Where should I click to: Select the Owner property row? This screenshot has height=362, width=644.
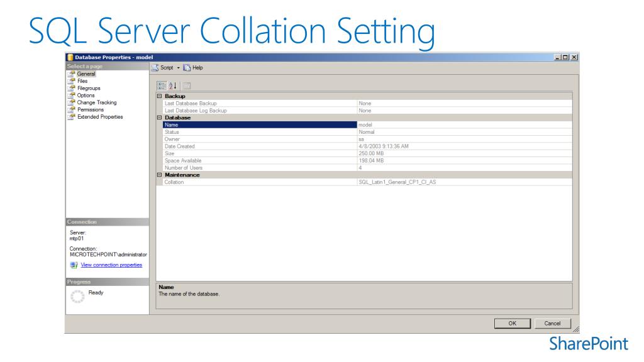coord(367,139)
